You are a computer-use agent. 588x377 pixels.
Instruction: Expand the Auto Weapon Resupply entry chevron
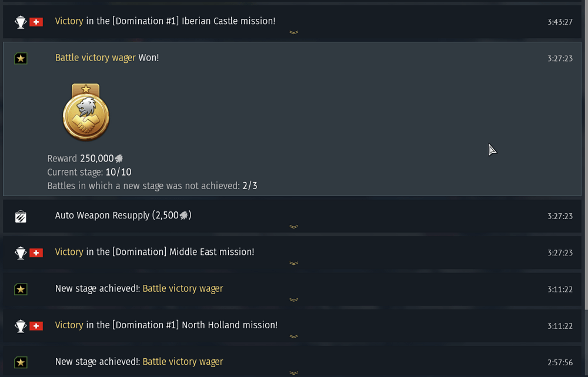click(x=294, y=227)
